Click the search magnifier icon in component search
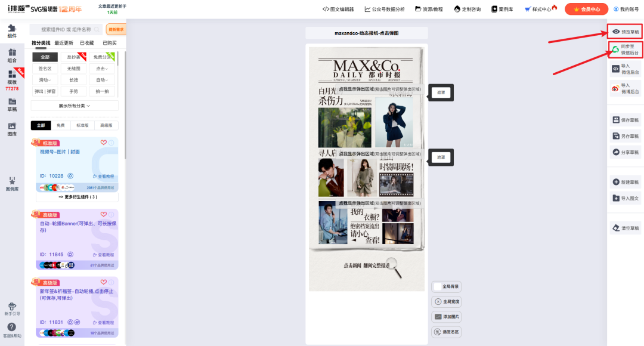This screenshot has height=346, width=644. pyautogui.click(x=97, y=30)
